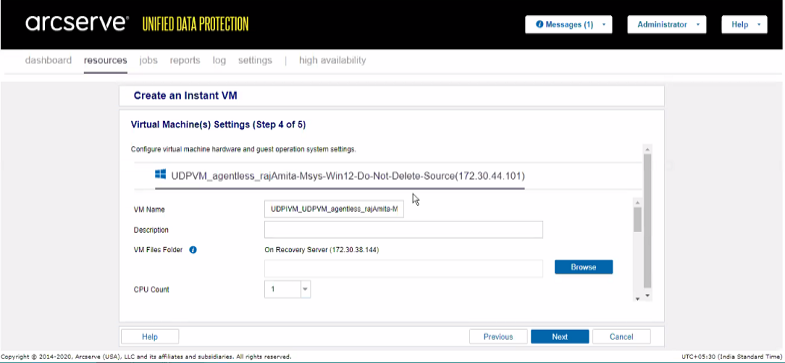Viewport: 785px width, 363px height.
Task: Click the Browse button
Action: point(583,267)
